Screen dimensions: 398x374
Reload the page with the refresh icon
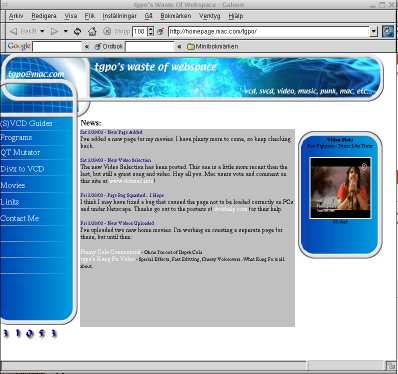[77, 32]
